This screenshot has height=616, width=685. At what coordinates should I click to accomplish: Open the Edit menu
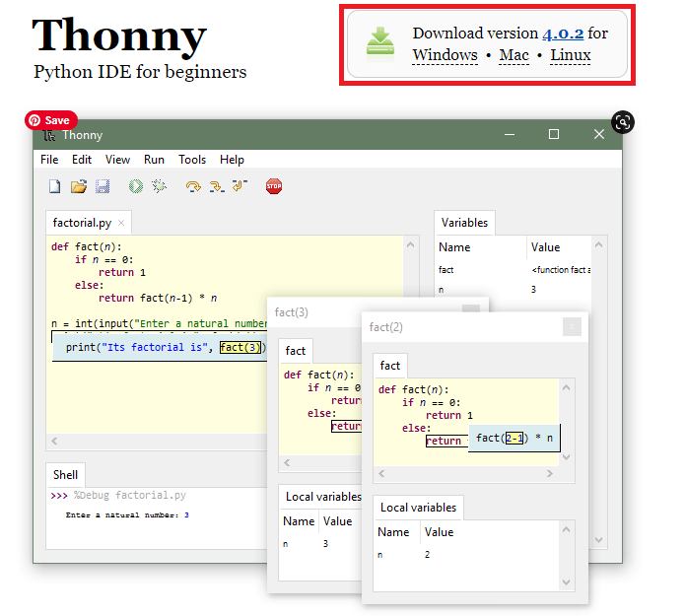coord(82,160)
